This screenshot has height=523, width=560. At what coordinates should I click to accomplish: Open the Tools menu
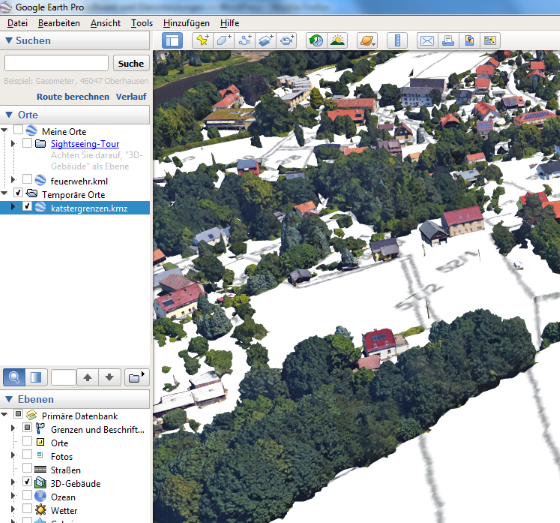[x=142, y=23]
